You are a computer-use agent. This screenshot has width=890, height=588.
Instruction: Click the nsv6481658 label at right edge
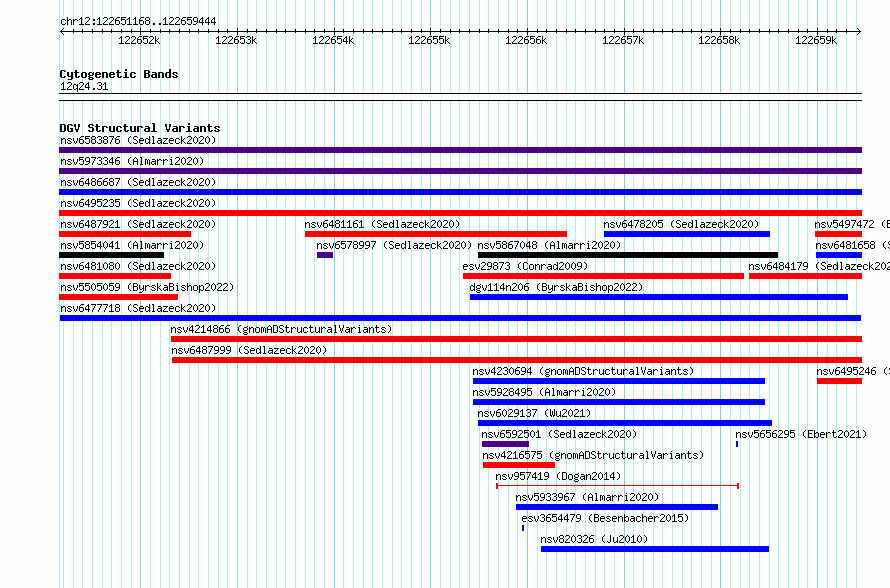[x=853, y=245]
